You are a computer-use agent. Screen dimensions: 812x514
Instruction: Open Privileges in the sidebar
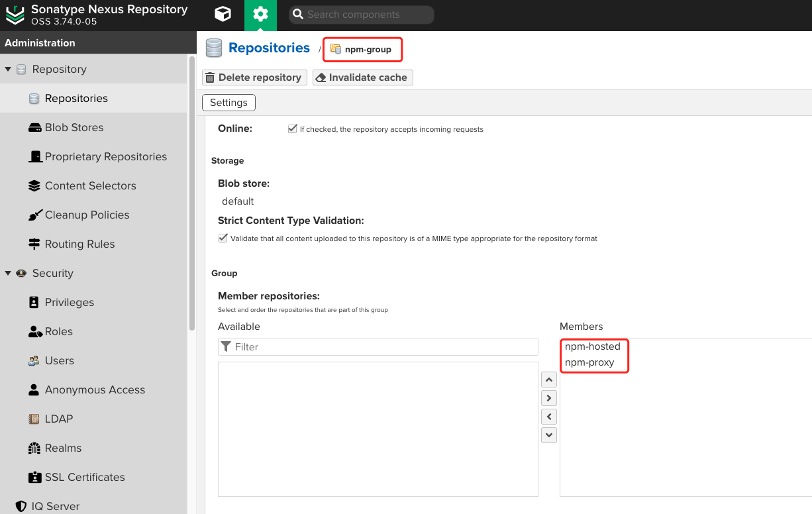pos(93,302)
